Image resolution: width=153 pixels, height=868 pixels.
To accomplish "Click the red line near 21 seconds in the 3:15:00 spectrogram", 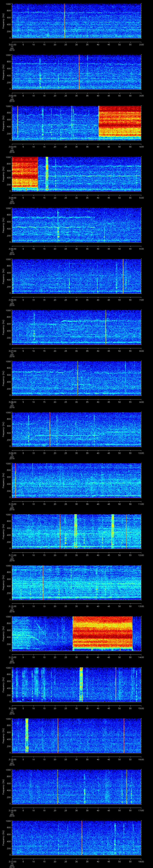I will pos(58,736).
